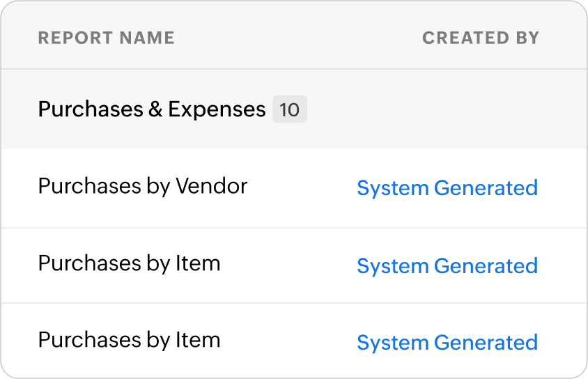Click the gap between REPORT NAME and CREATED BY
The height and width of the screenshot is (379, 588).
pyautogui.click(x=300, y=38)
